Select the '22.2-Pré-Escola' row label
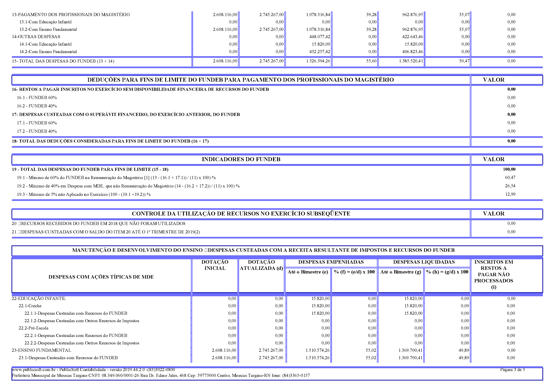 tap(34, 328)
